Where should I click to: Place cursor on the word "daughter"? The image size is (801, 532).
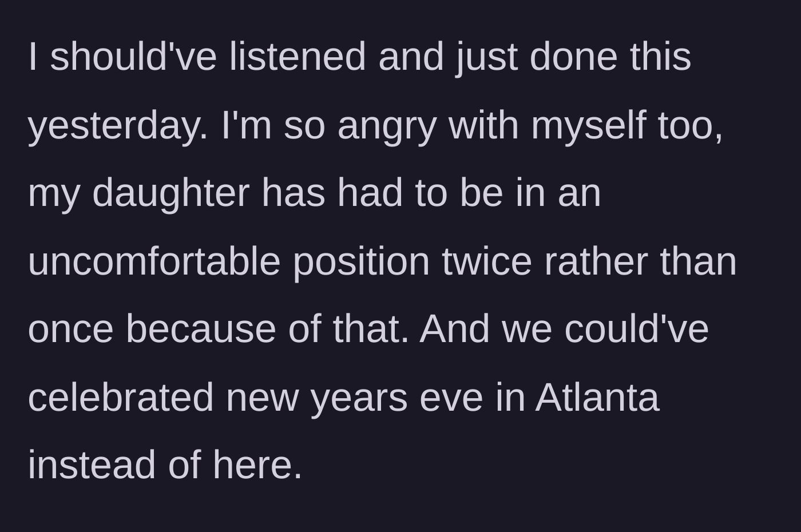click(x=170, y=193)
